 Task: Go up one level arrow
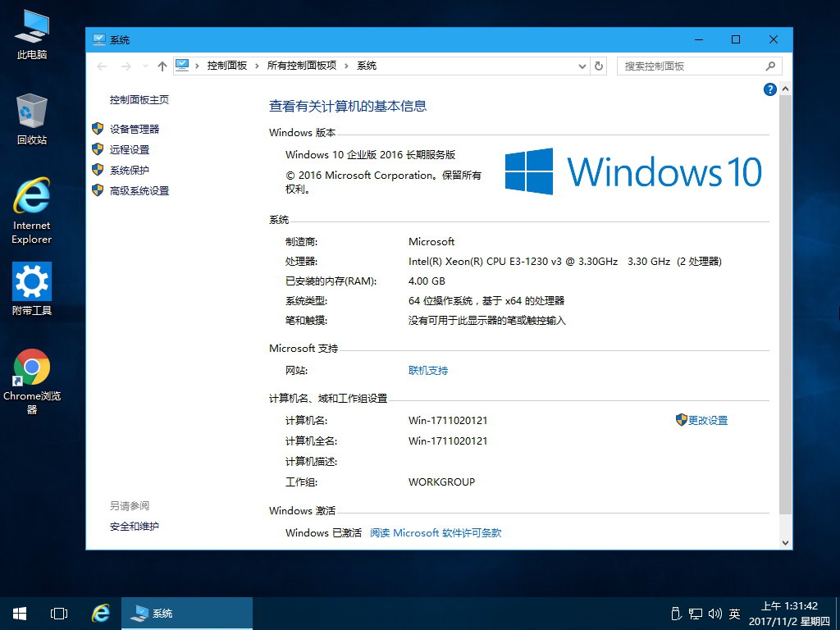click(162, 66)
